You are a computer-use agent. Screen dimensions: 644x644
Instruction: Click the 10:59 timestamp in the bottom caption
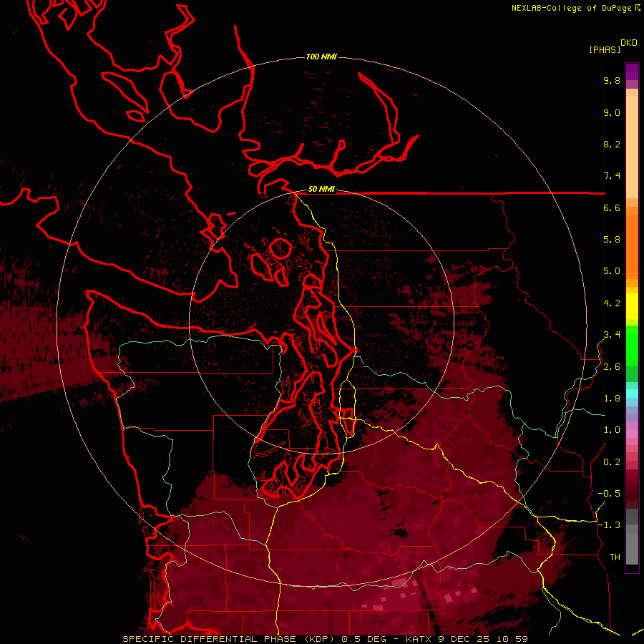pos(512,639)
